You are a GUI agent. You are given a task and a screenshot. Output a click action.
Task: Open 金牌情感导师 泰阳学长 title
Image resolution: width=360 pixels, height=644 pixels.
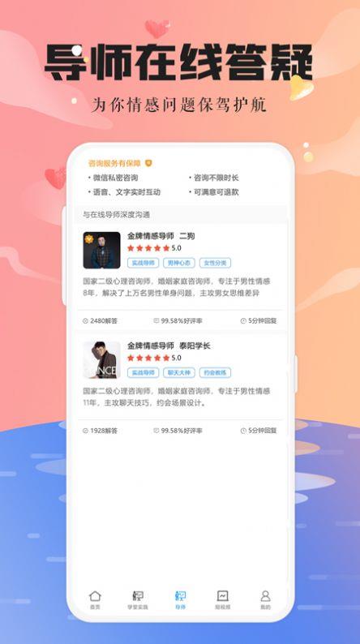(169, 346)
